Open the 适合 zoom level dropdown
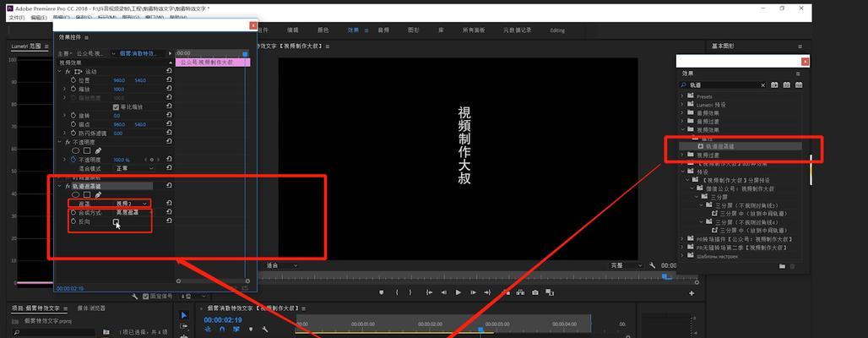 point(282,266)
